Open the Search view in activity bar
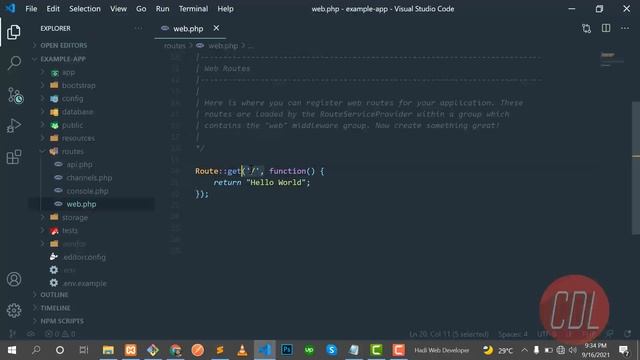This screenshot has width=640, height=360. tap(14, 63)
